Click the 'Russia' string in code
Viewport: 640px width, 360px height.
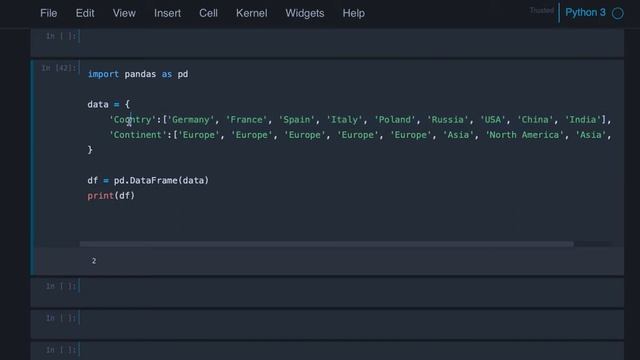pos(448,120)
